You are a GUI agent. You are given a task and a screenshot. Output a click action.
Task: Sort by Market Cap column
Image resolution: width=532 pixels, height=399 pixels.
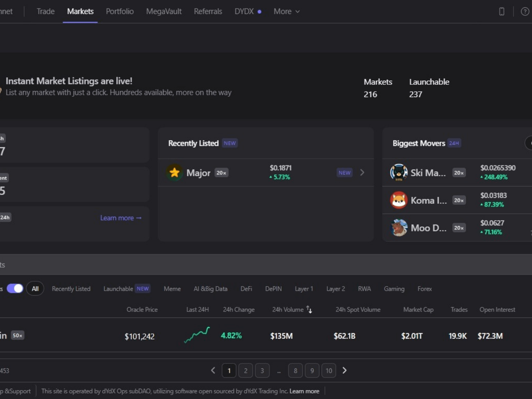point(418,310)
